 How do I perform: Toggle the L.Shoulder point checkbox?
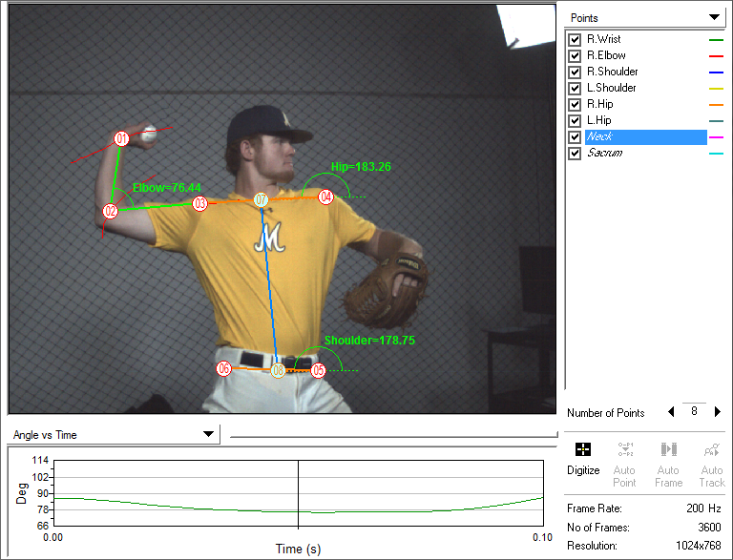point(575,89)
